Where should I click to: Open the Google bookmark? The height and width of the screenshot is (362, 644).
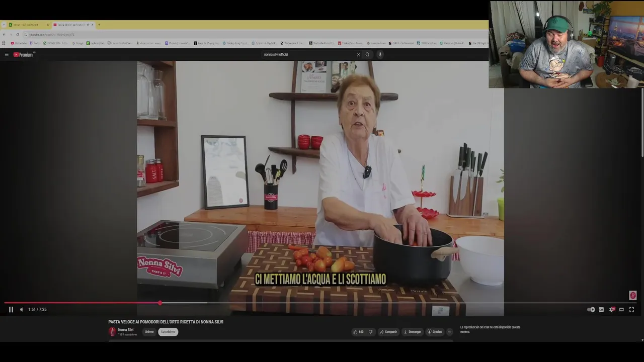pos(78,43)
